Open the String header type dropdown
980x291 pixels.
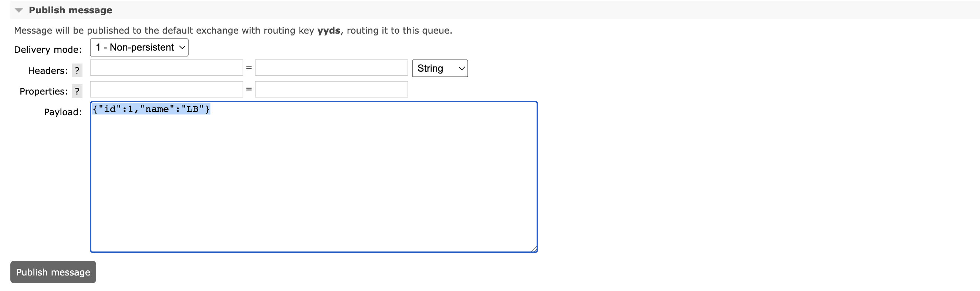click(440, 68)
